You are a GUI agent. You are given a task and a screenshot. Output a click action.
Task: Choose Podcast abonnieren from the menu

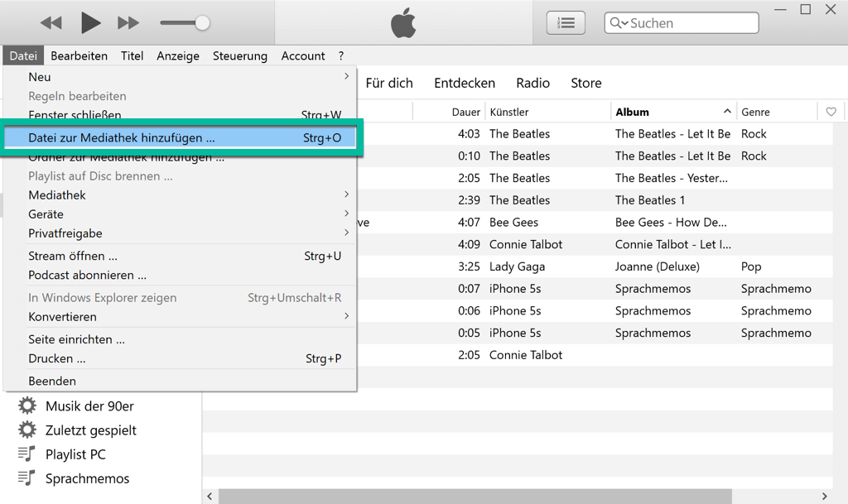tap(180, 275)
